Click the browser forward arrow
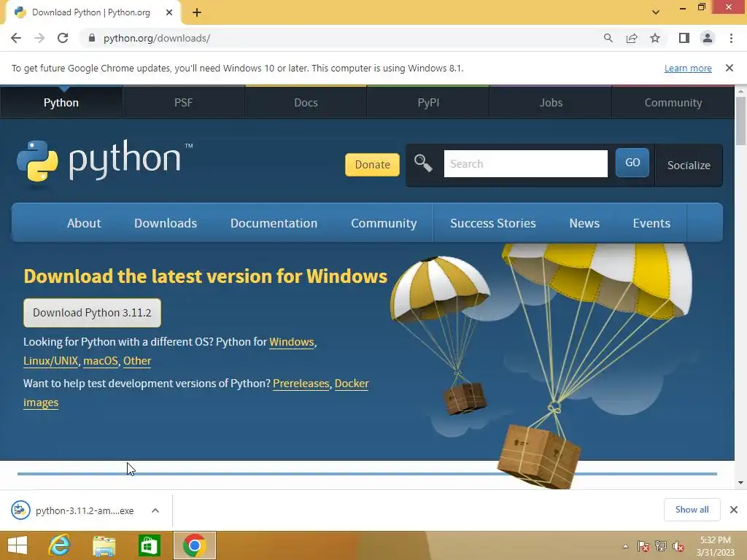This screenshot has height=560, width=747. coord(39,38)
